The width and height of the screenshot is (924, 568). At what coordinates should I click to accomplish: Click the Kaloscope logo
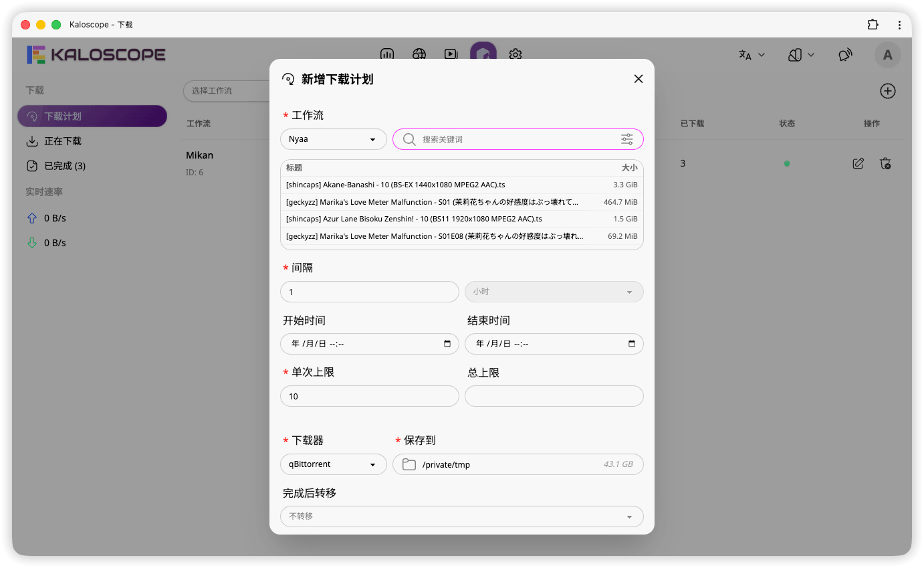tap(96, 55)
